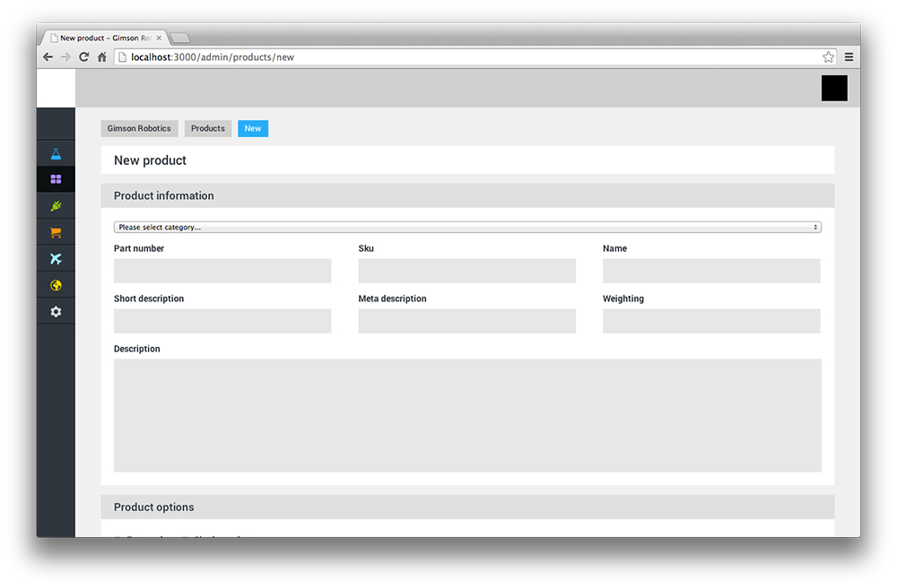
Task: Click the black user avatar square
Action: [834, 88]
